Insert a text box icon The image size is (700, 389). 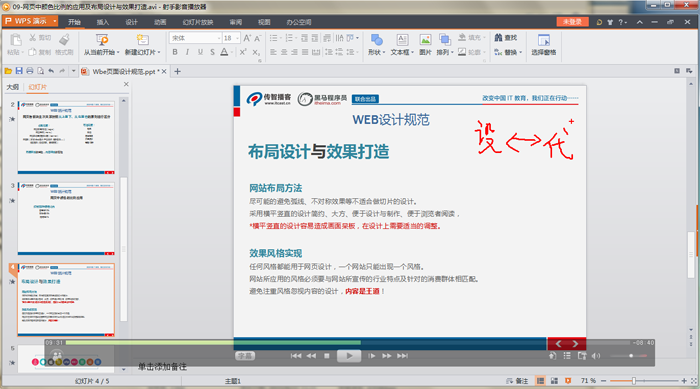pyautogui.click(x=402, y=40)
